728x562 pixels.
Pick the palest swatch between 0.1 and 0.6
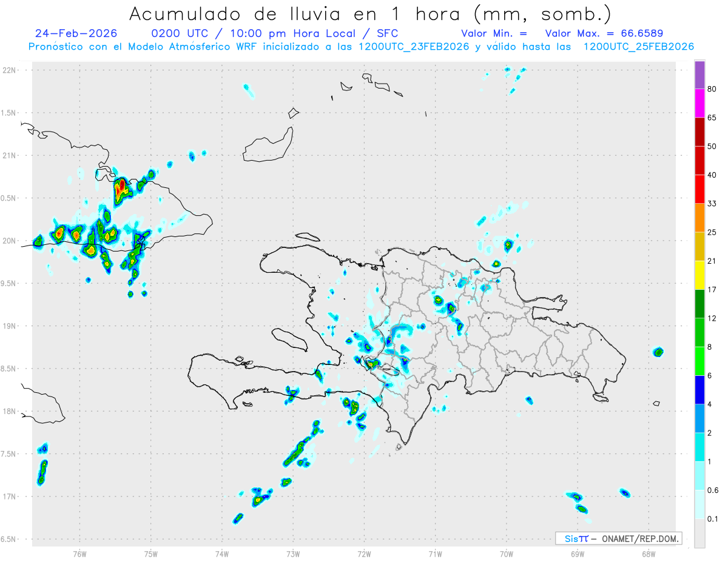click(x=699, y=504)
